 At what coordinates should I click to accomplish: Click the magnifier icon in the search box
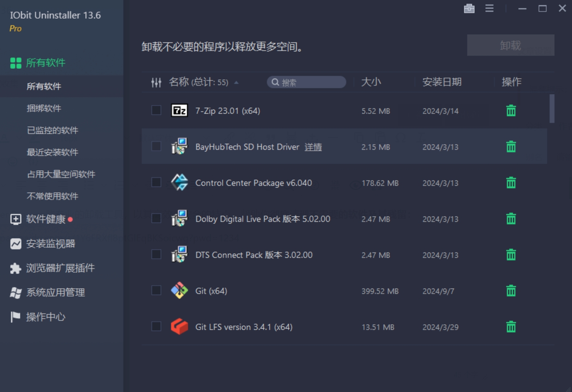[x=275, y=82]
